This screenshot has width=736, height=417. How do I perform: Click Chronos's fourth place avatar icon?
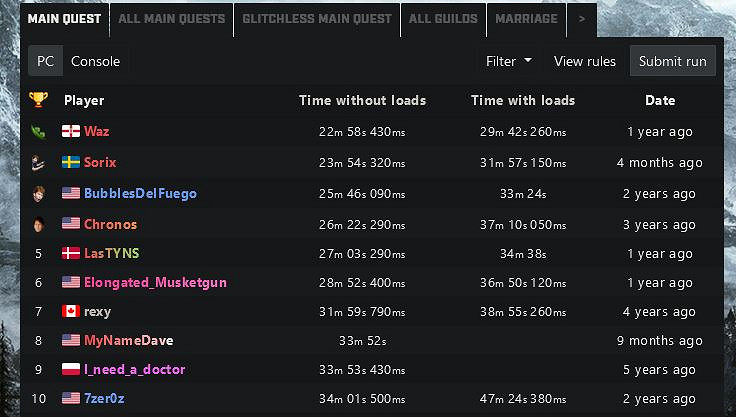point(38,224)
